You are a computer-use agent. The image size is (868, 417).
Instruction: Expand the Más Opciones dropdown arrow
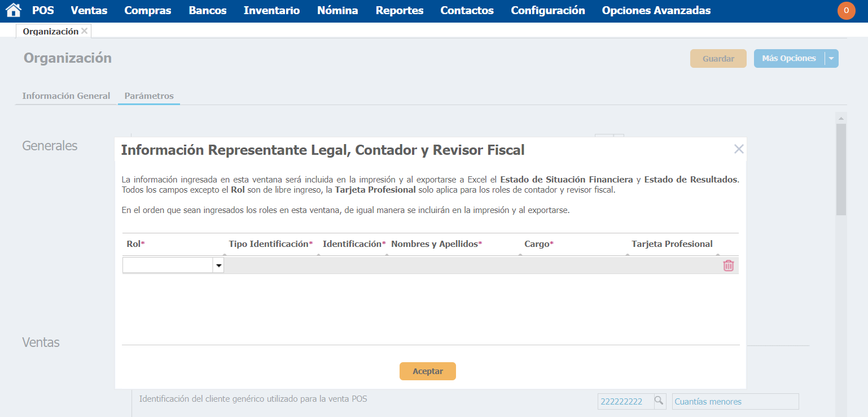coord(831,59)
